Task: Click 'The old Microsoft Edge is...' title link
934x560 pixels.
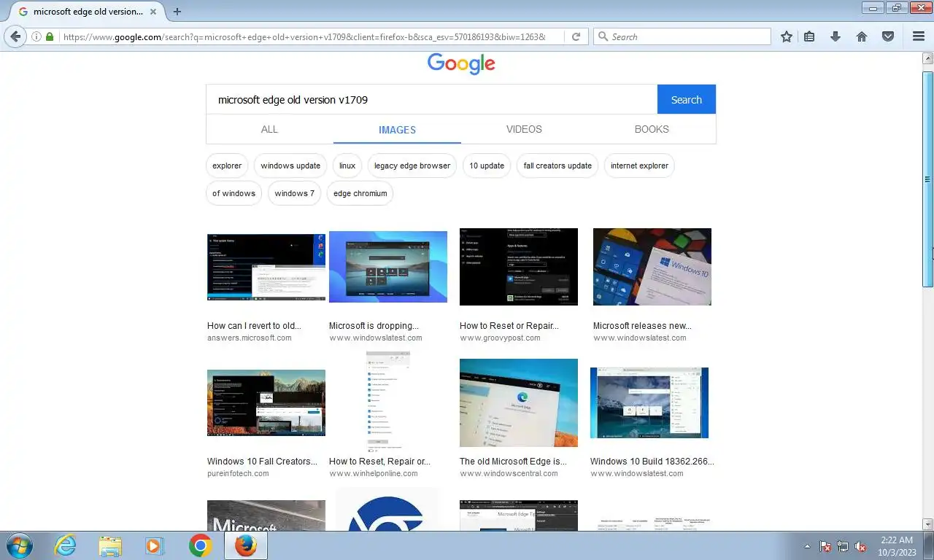Action: pos(513,462)
